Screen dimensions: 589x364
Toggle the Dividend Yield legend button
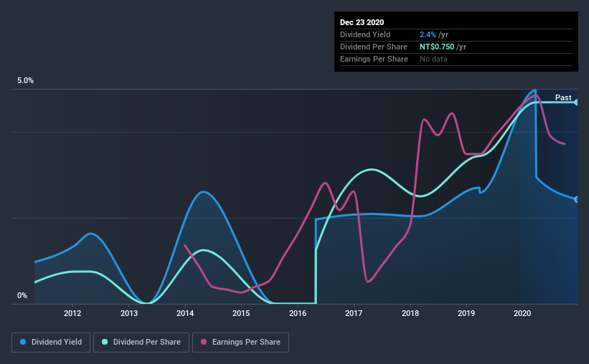[x=51, y=343]
